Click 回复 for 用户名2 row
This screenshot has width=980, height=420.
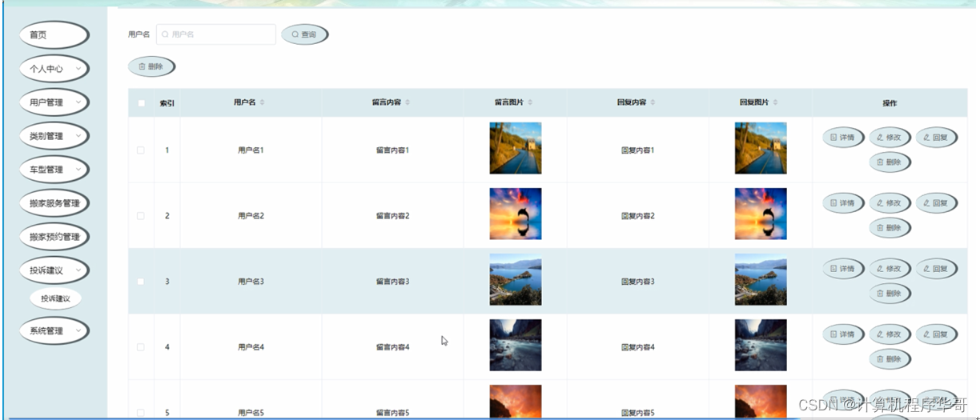[x=936, y=203]
